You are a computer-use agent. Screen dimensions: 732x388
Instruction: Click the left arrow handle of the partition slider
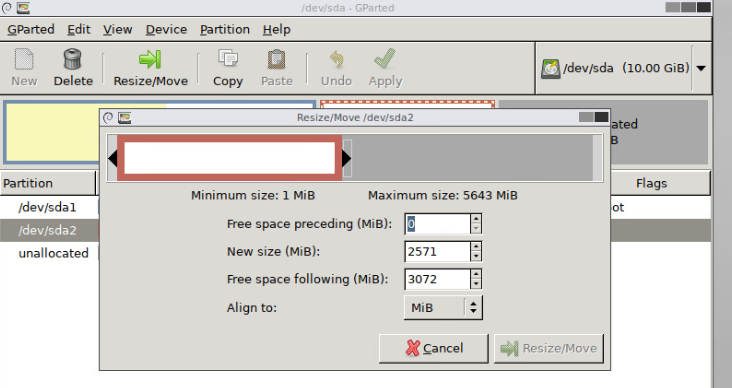point(112,158)
